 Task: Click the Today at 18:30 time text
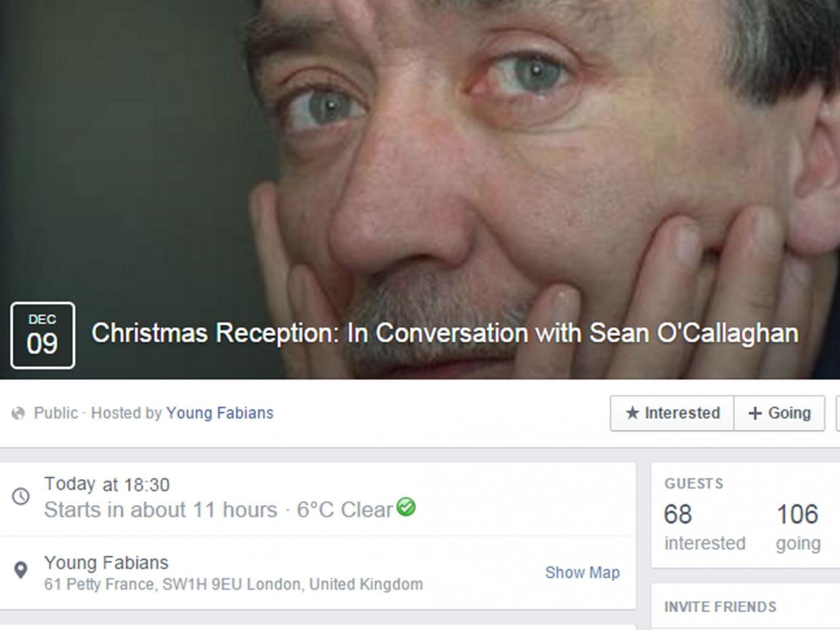107,484
